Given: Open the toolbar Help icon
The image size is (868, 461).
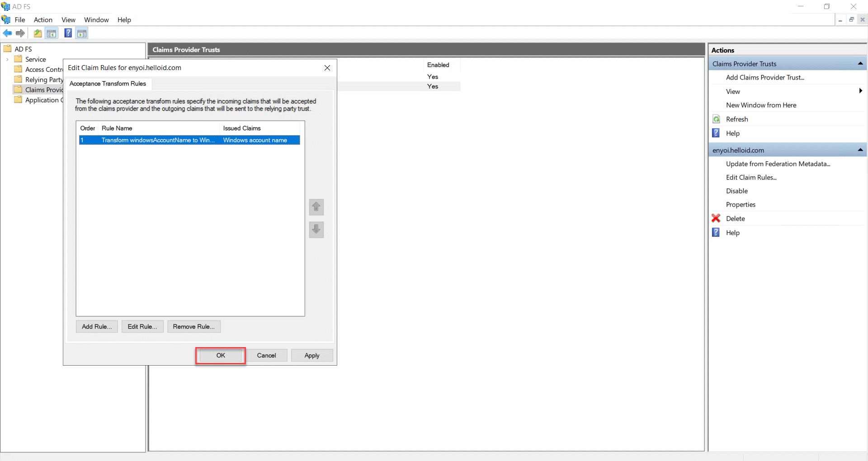Looking at the screenshot, I should (68, 33).
